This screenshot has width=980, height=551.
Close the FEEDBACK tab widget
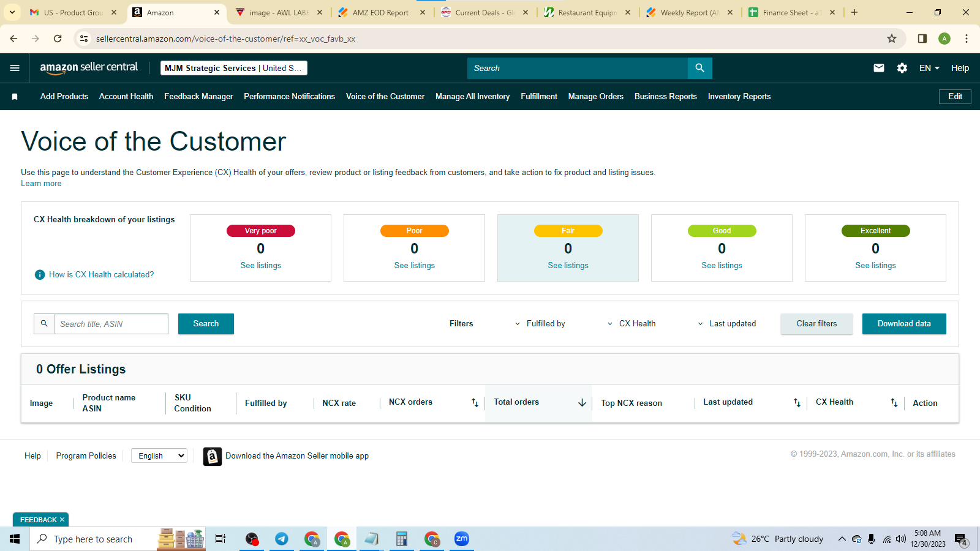62,520
